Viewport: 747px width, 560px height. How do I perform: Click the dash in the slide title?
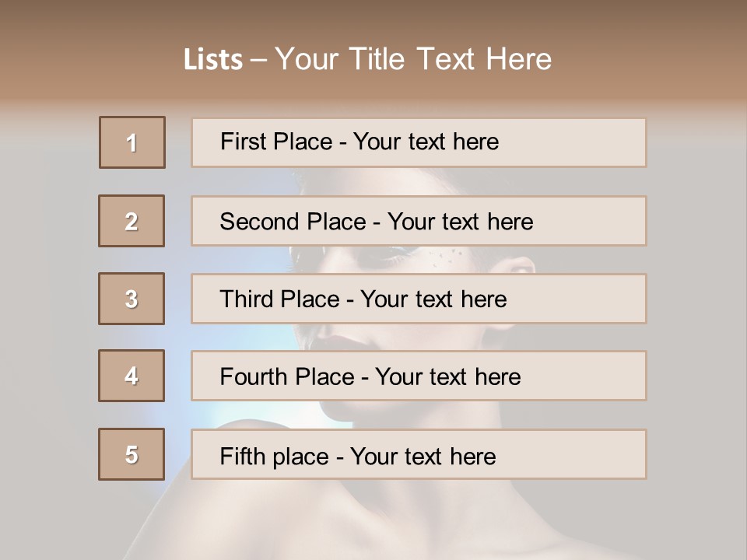[259, 60]
